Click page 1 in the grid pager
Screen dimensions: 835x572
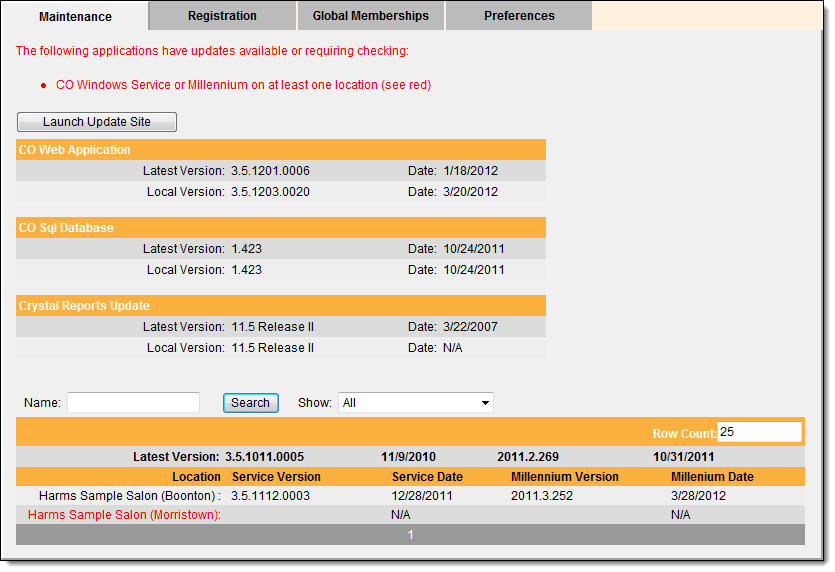click(410, 535)
